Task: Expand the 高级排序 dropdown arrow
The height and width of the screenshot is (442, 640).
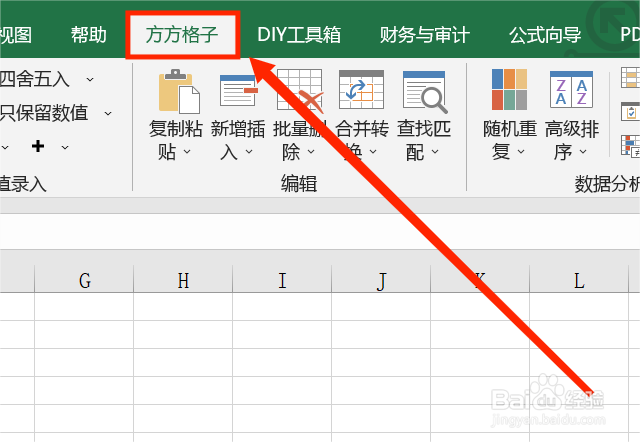Action: 583,152
